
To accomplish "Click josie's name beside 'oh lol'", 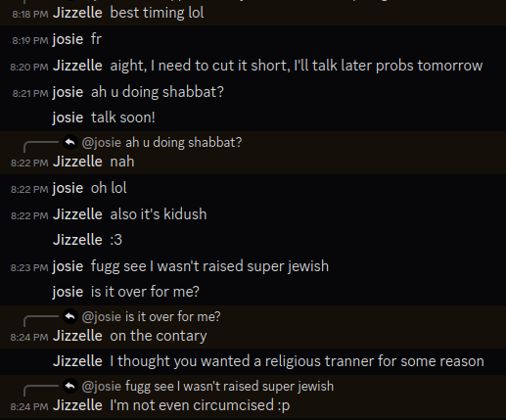I will pos(68,188).
